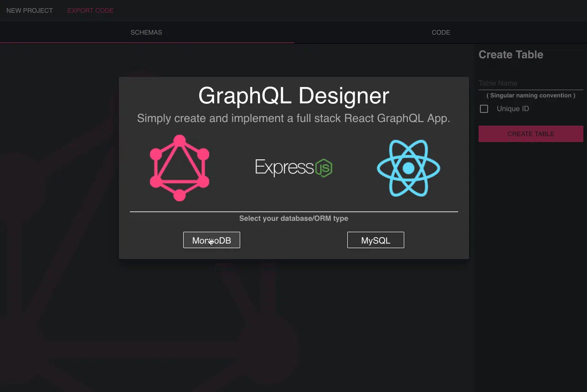Viewport: 587px width, 392px height.
Task: Click the GraphQL Designer dialog title
Action: [x=294, y=96]
